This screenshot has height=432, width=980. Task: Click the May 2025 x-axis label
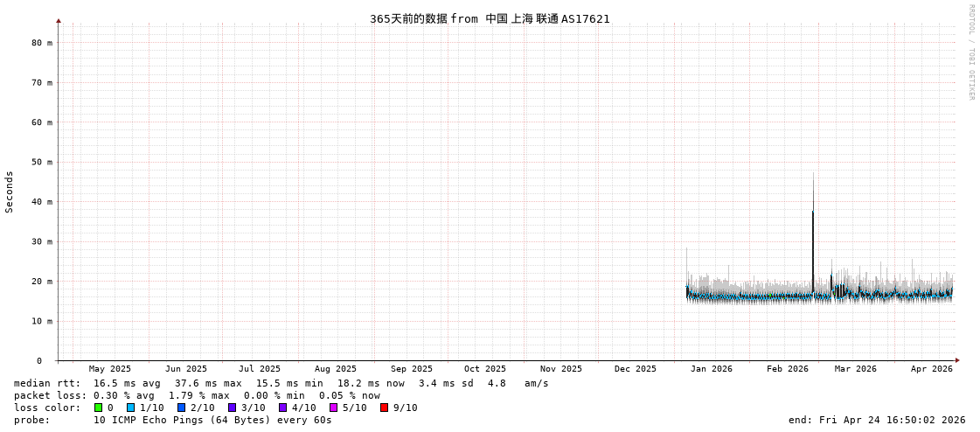(x=109, y=369)
